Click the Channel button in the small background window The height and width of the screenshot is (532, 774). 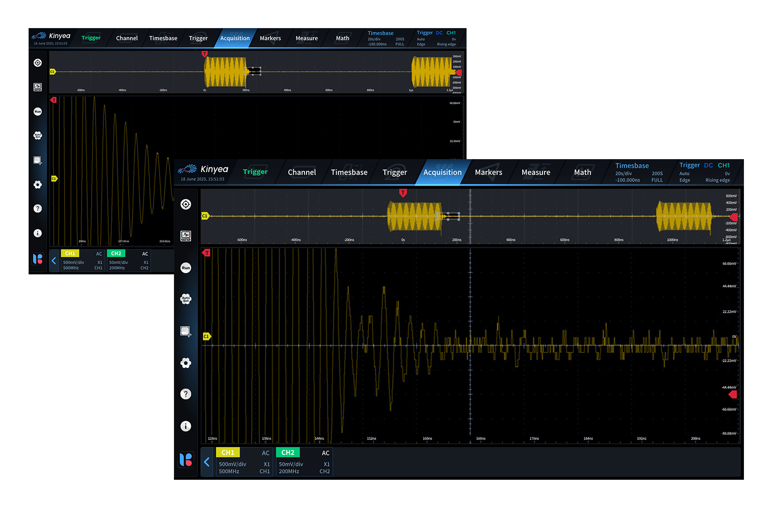pyautogui.click(x=127, y=38)
